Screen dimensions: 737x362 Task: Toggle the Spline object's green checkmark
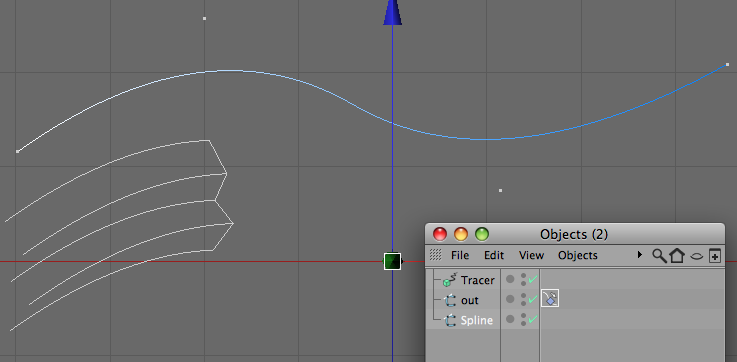point(533,320)
